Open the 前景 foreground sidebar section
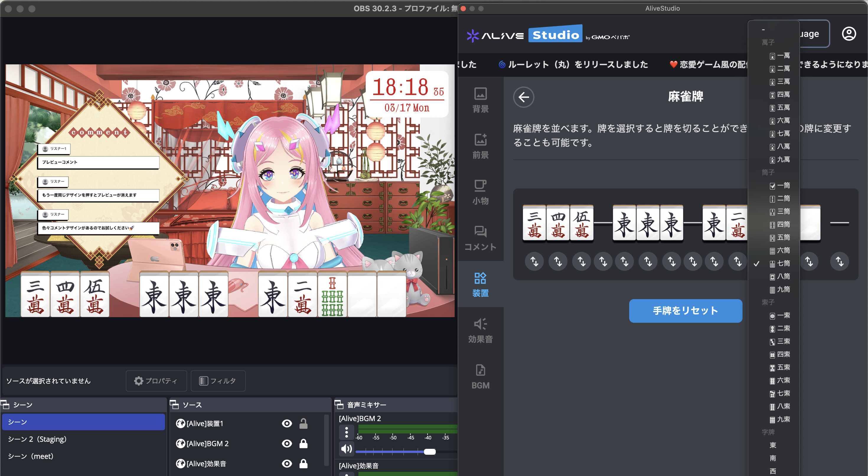868x476 pixels. [480, 146]
